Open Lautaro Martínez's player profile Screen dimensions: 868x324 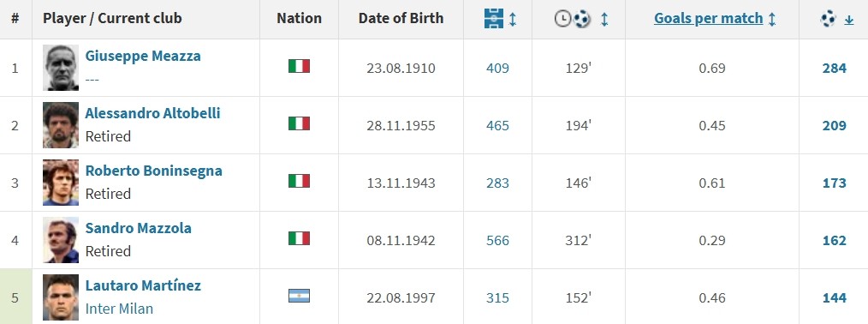click(x=143, y=285)
